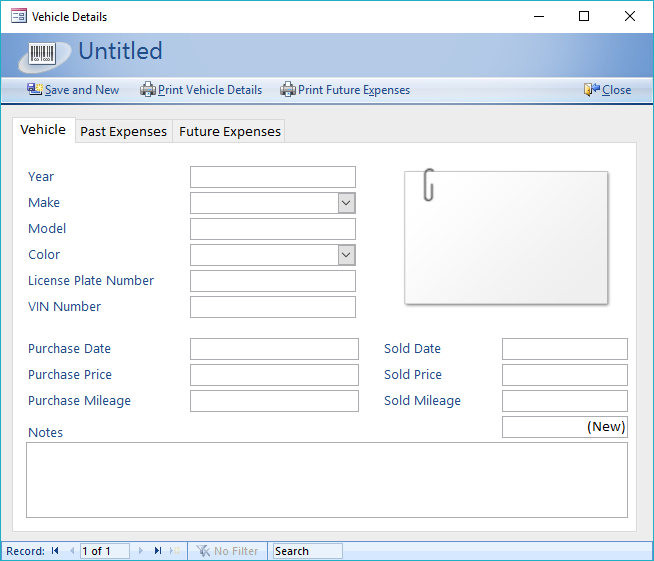Open the Future Expenses tab
654x561 pixels.
tap(230, 131)
